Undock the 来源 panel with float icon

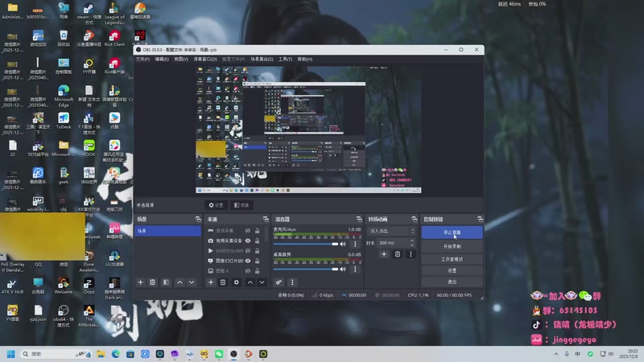click(x=266, y=219)
